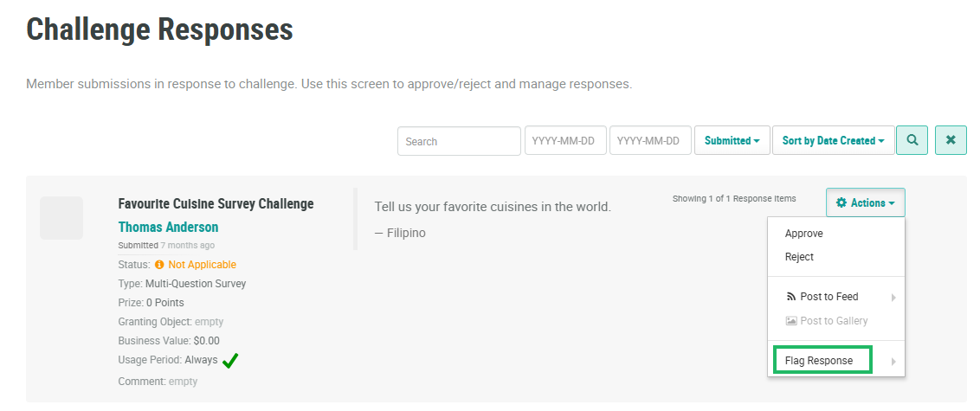980x411 pixels.
Task: Click the picture icon beside Post to Gallery
Action: point(790,321)
